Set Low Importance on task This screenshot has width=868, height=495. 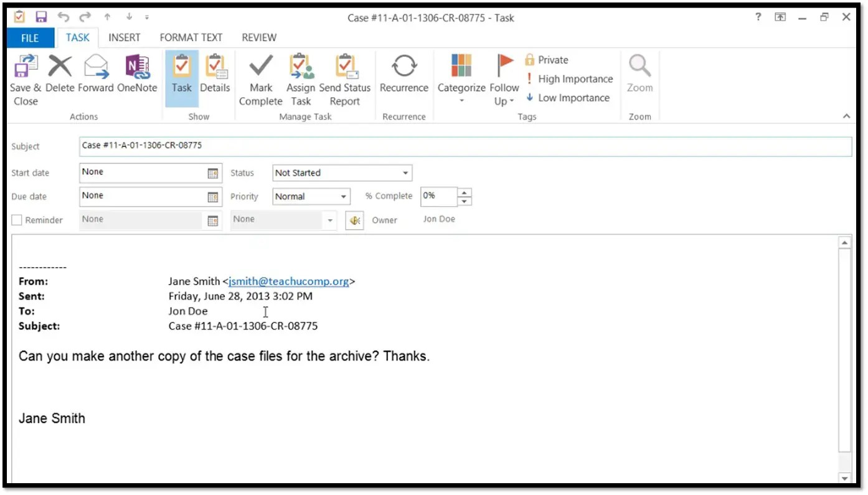567,98
